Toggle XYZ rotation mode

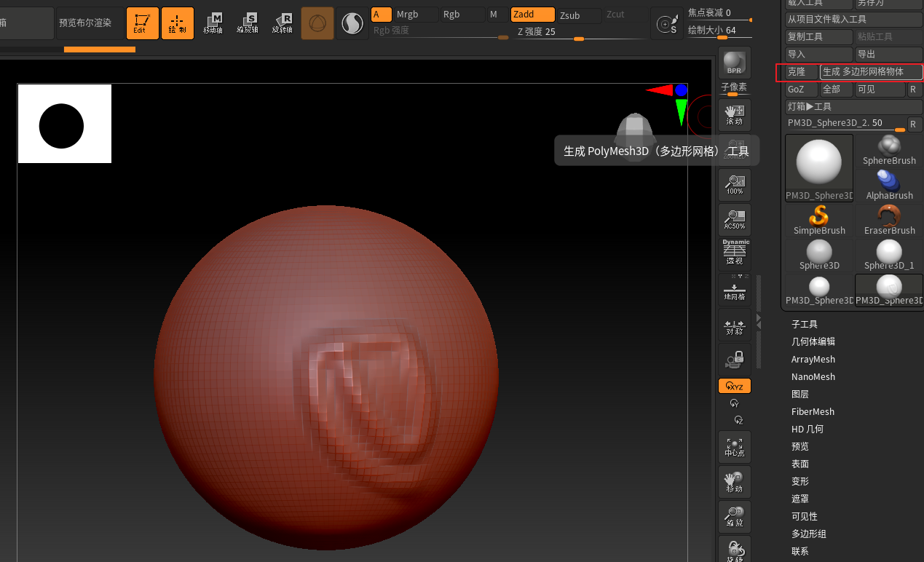(x=734, y=386)
